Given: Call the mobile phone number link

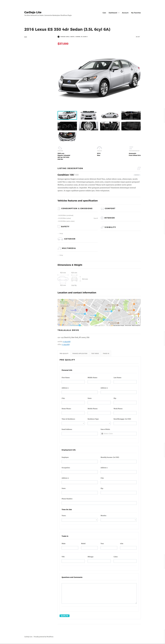Looking at the screenshot, I should coord(67,341).
